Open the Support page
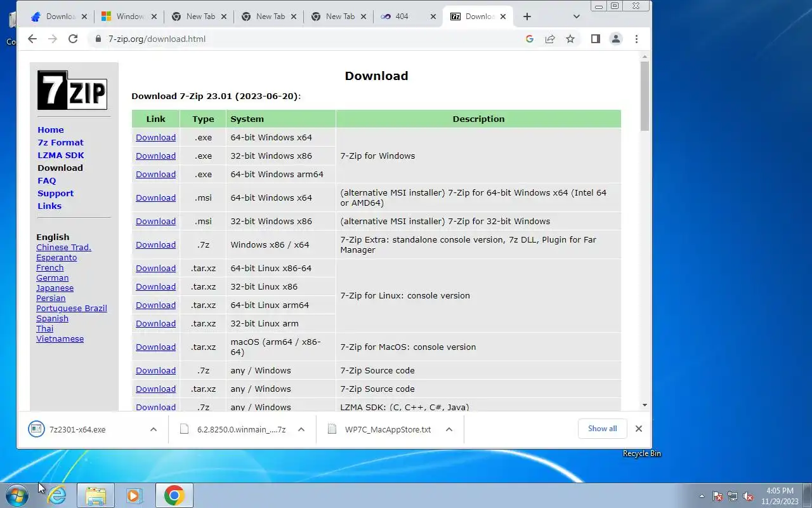Screen dimensions: 812x508 [56, 193]
